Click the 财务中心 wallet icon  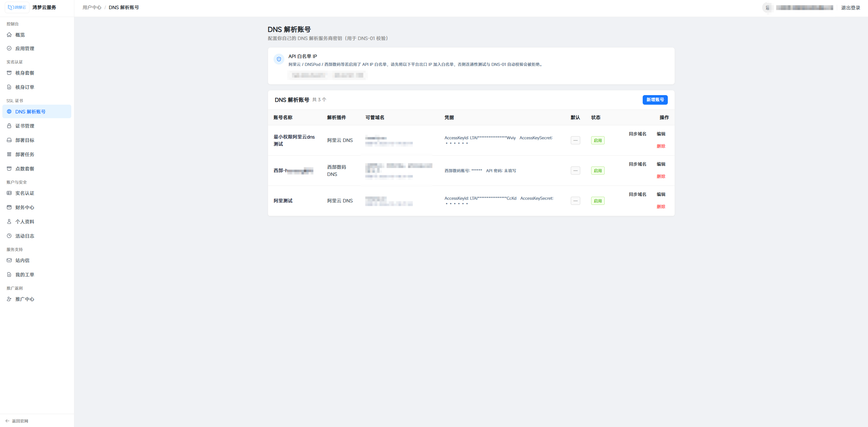(9, 207)
